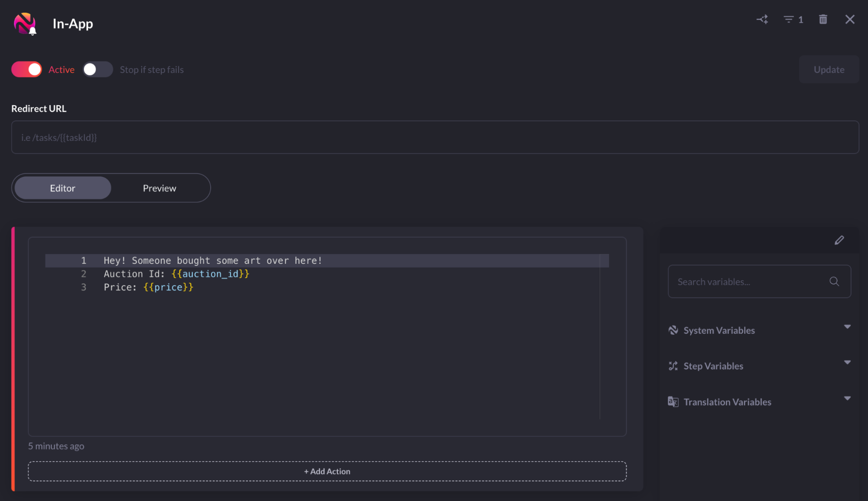Switch to the Preview tab
Screen dimensions: 868x501
[x=159, y=188]
